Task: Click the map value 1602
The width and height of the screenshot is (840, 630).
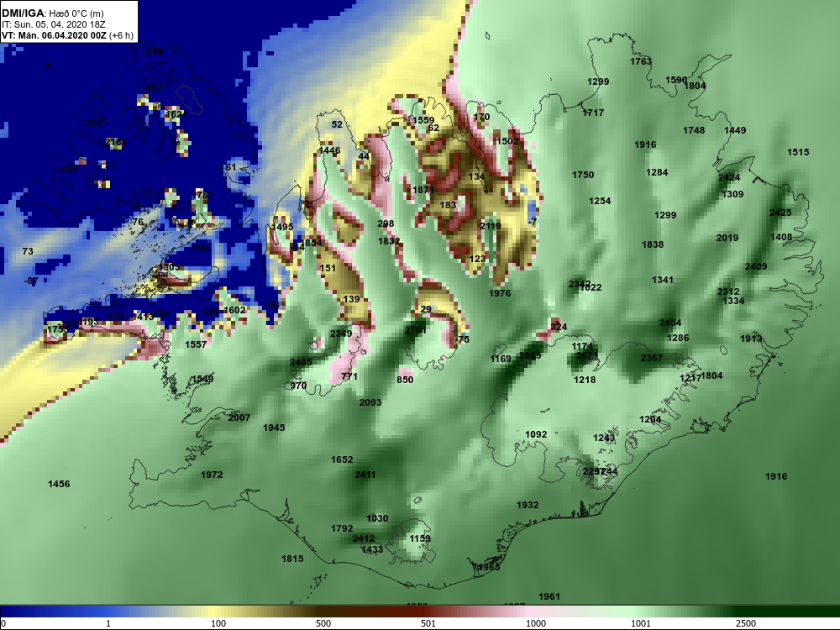Action: 234,310
